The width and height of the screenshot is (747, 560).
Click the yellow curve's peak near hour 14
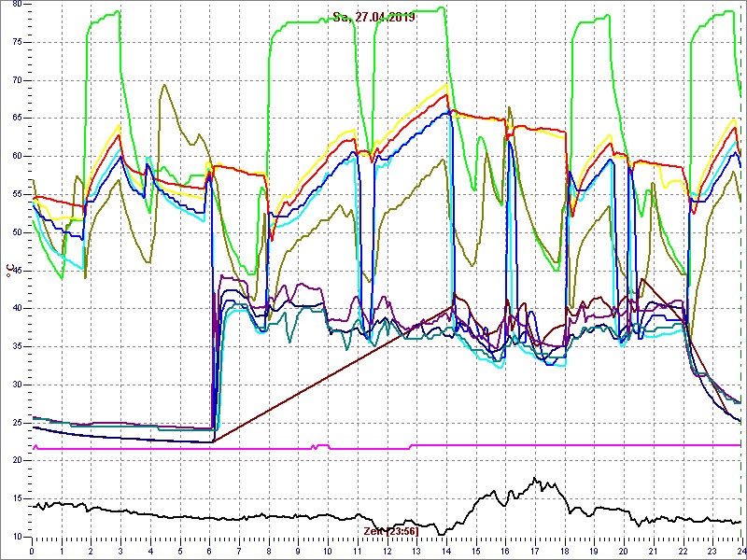point(446,85)
